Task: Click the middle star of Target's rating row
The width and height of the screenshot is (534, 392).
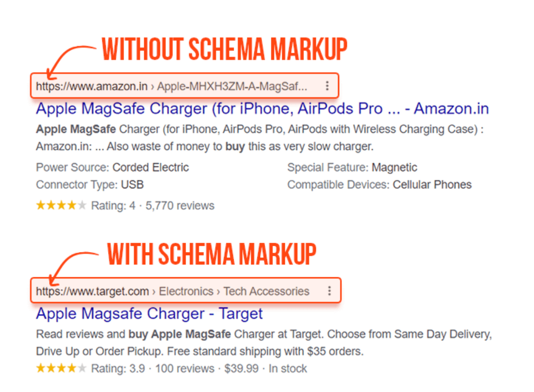Action: (x=63, y=368)
